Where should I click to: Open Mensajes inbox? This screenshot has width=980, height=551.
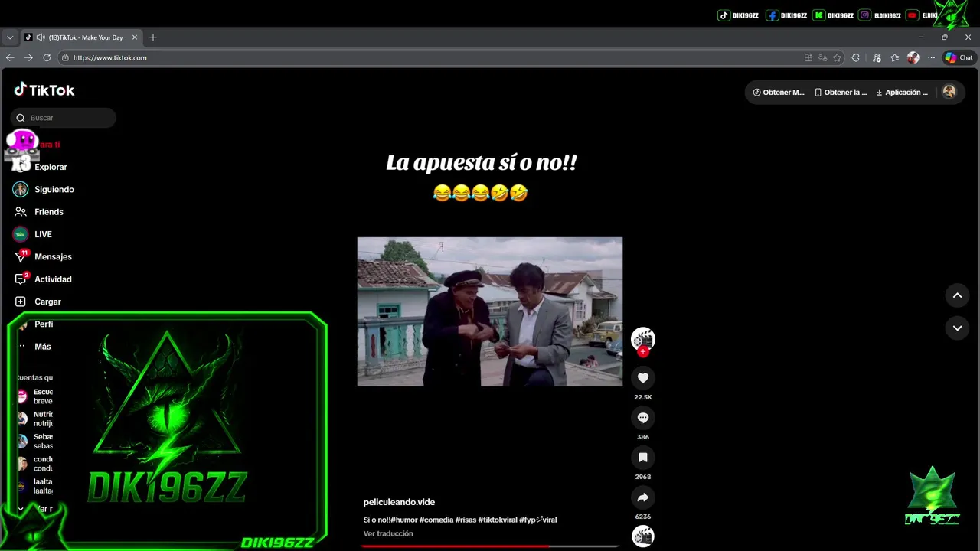pos(43,256)
